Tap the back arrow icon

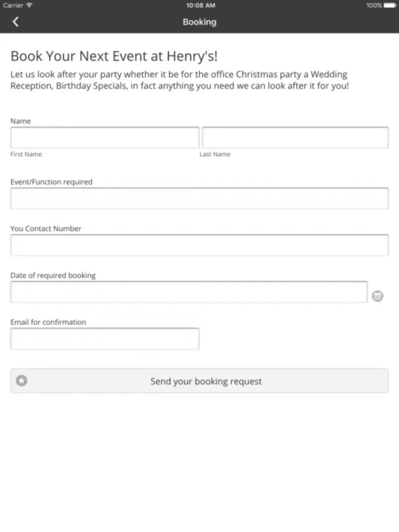(x=15, y=22)
